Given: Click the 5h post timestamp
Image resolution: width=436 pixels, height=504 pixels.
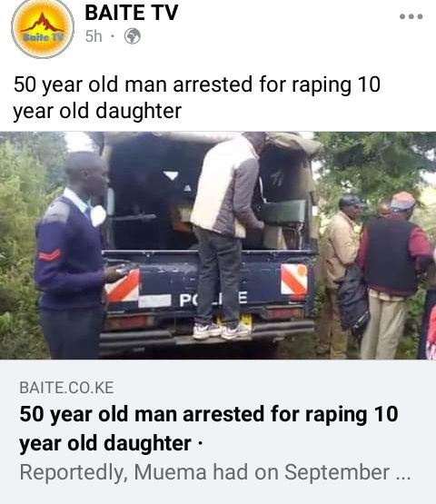Looking at the screenshot, I should click(x=94, y=36).
